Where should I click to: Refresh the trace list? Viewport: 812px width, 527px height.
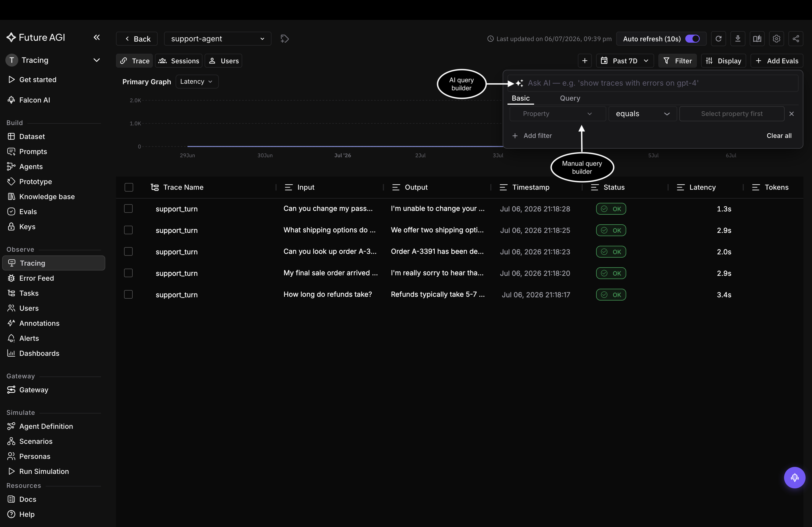pyautogui.click(x=718, y=39)
